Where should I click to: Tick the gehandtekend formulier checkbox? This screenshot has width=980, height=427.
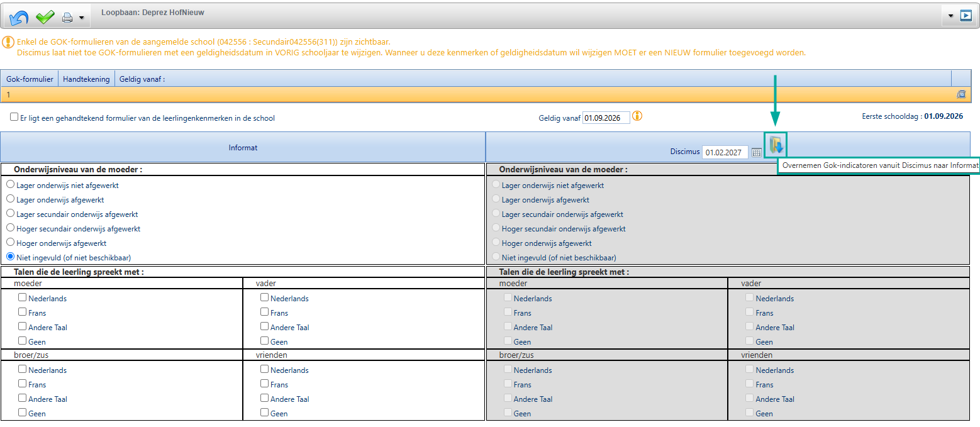(x=14, y=117)
